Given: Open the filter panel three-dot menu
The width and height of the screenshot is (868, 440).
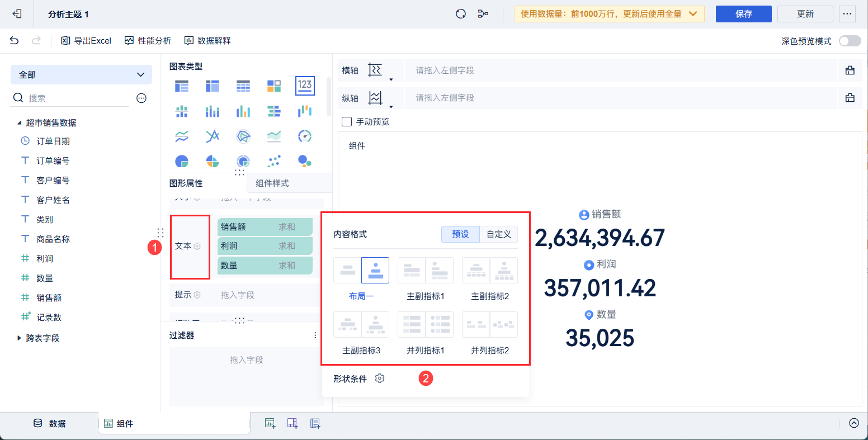Looking at the screenshot, I should pos(315,335).
